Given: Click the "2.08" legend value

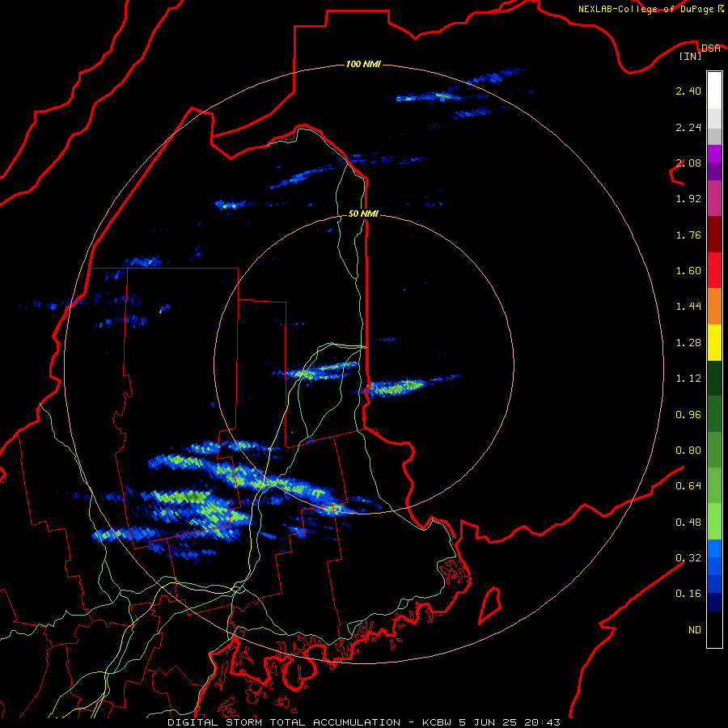Looking at the screenshot, I should coord(688,163).
